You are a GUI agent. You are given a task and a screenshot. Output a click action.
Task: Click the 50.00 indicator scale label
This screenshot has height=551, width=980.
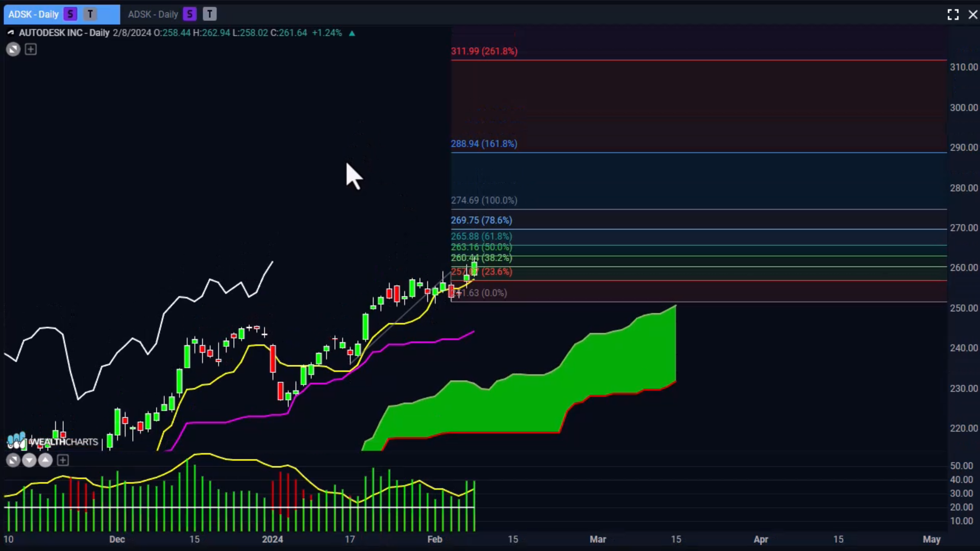tap(962, 466)
